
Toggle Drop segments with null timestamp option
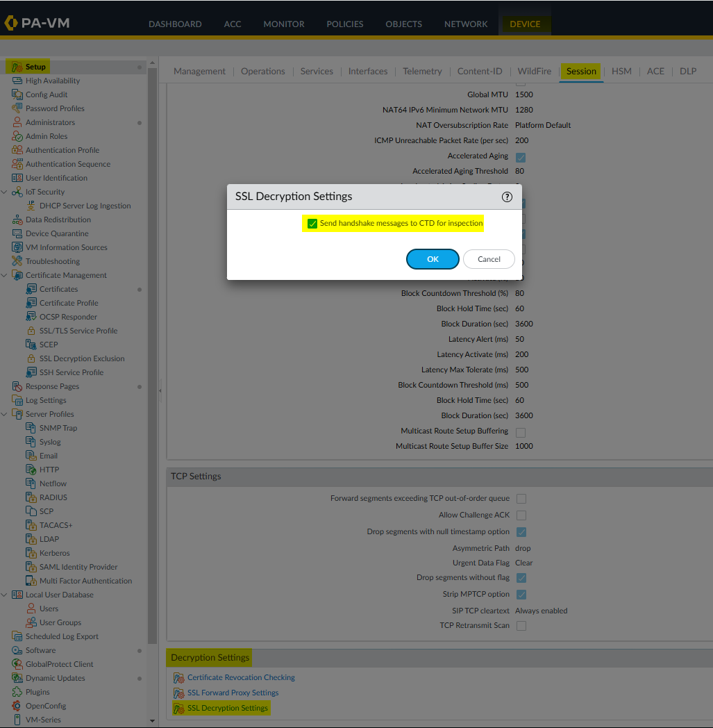[x=521, y=533]
